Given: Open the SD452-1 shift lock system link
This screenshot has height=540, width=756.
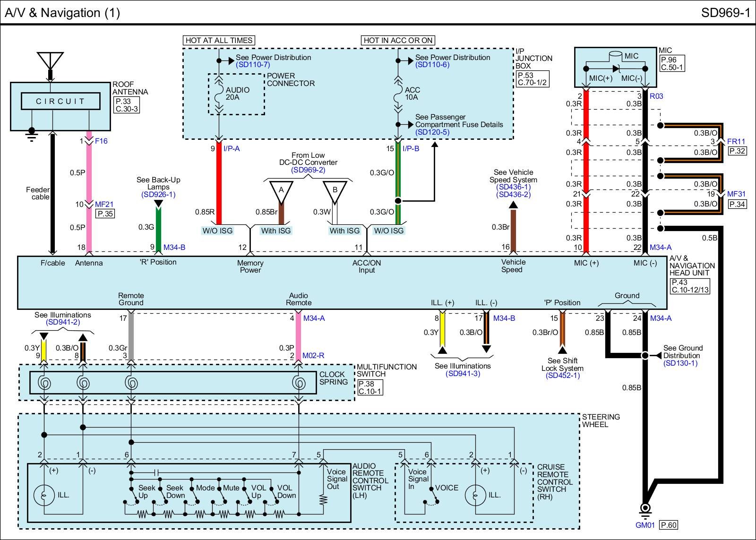Looking at the screenshot, I should [562, 376].
